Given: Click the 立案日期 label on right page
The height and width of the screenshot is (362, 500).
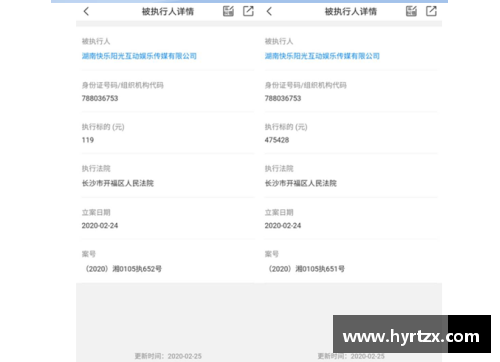Looking at the screenshot, I should click(279, 212).
